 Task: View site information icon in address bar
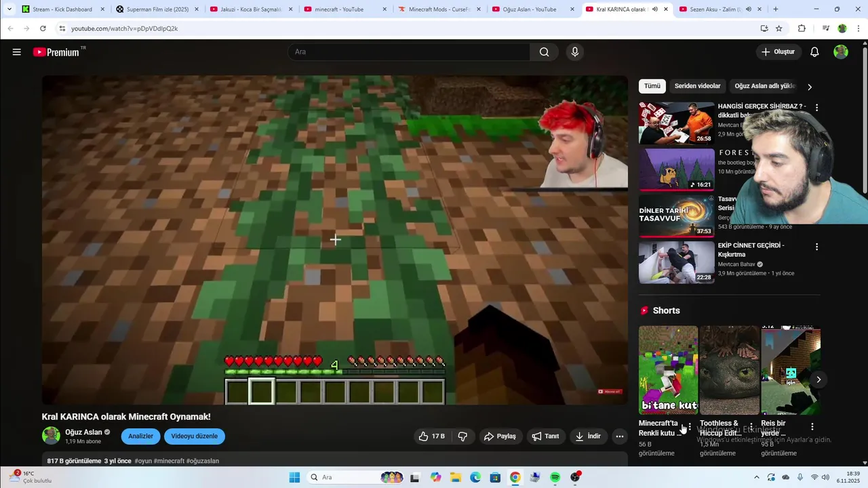click(62, 28)
